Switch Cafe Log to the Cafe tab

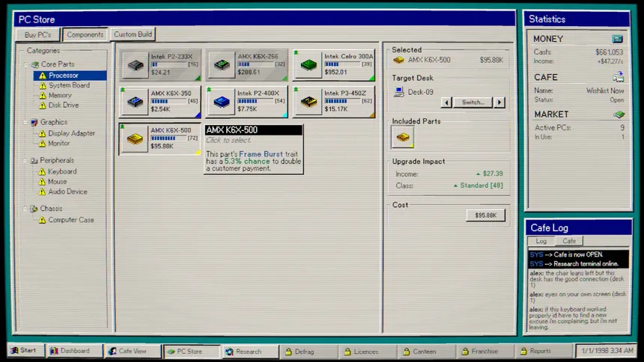569,241
